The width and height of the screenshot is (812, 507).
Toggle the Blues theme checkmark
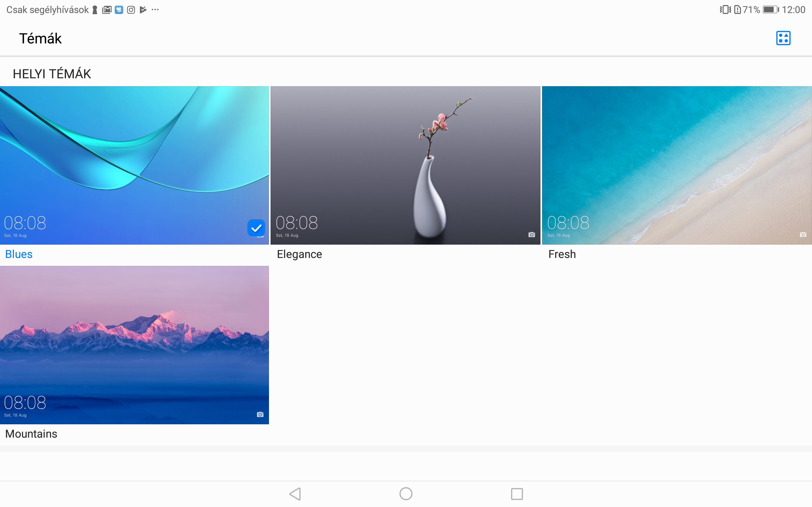(256, 228)
